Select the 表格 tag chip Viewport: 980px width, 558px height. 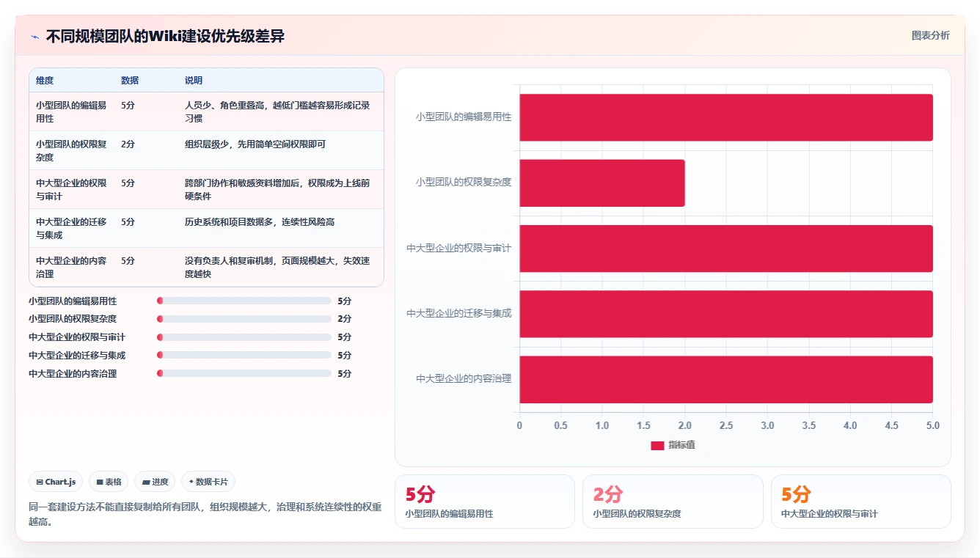point(109,482)
